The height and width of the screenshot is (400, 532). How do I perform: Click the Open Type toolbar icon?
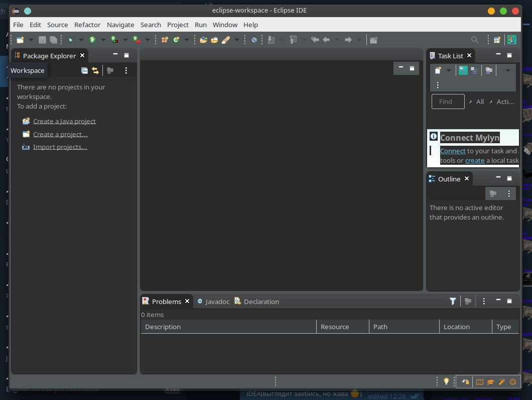[x=203, y=40]
